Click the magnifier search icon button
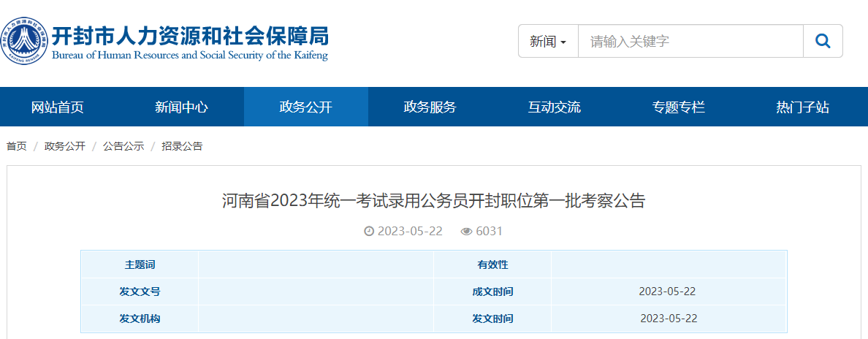This screenshot has width=868, height=339. tap(823, 42)
